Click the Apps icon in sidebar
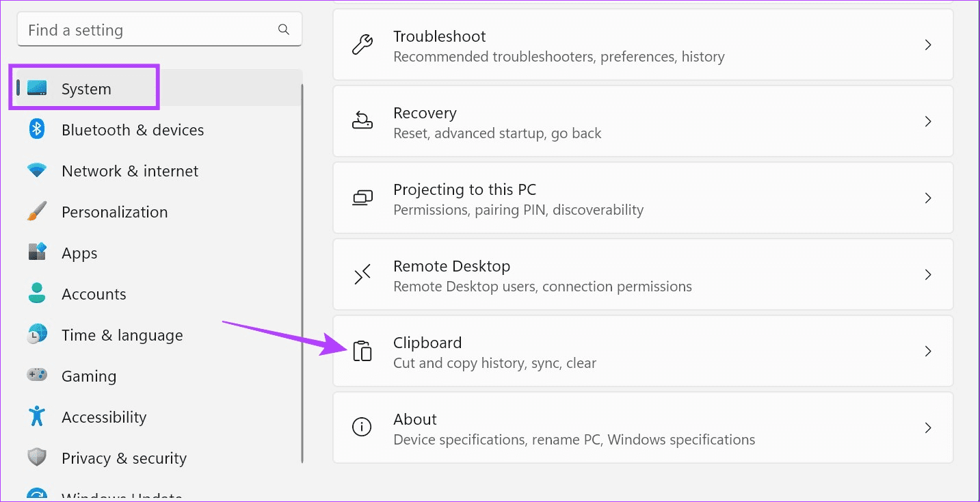 (x=37, y=252)
